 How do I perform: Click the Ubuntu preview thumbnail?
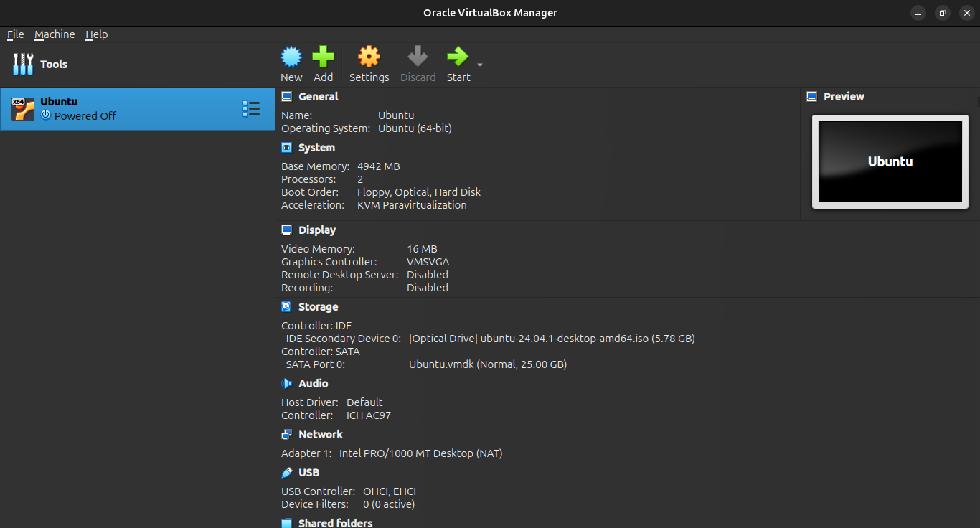890,161
